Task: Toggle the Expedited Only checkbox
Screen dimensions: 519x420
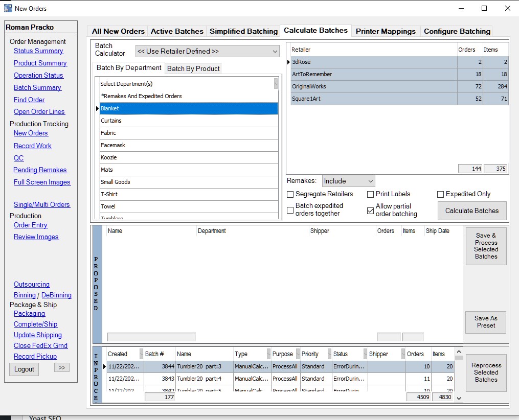Action: pos(441,194)
